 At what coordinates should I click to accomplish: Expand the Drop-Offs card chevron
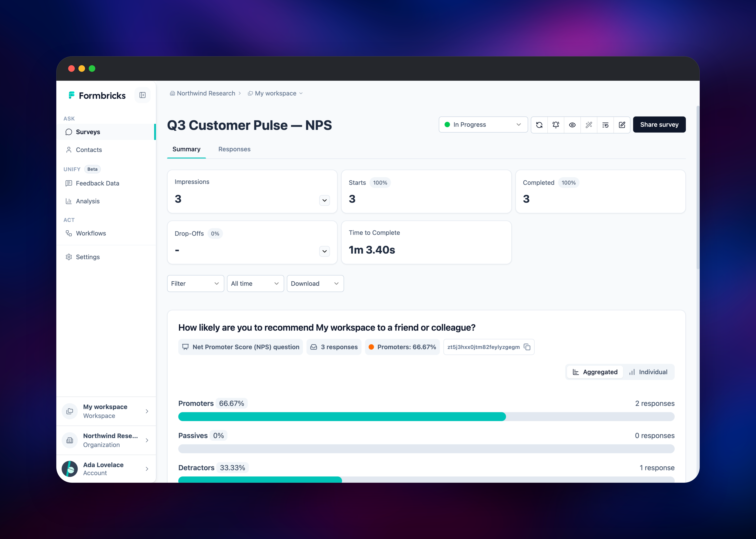324,251
